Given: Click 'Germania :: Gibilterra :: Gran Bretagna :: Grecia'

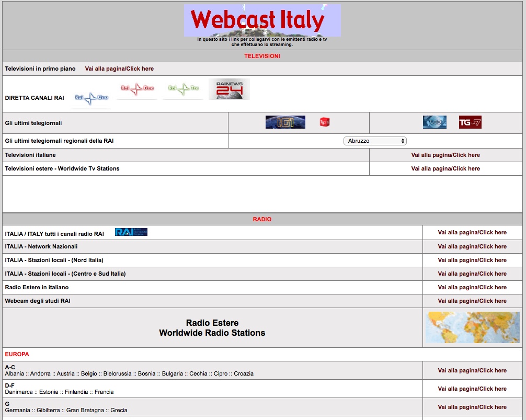Looking at the screenshot, I should 66,410.
